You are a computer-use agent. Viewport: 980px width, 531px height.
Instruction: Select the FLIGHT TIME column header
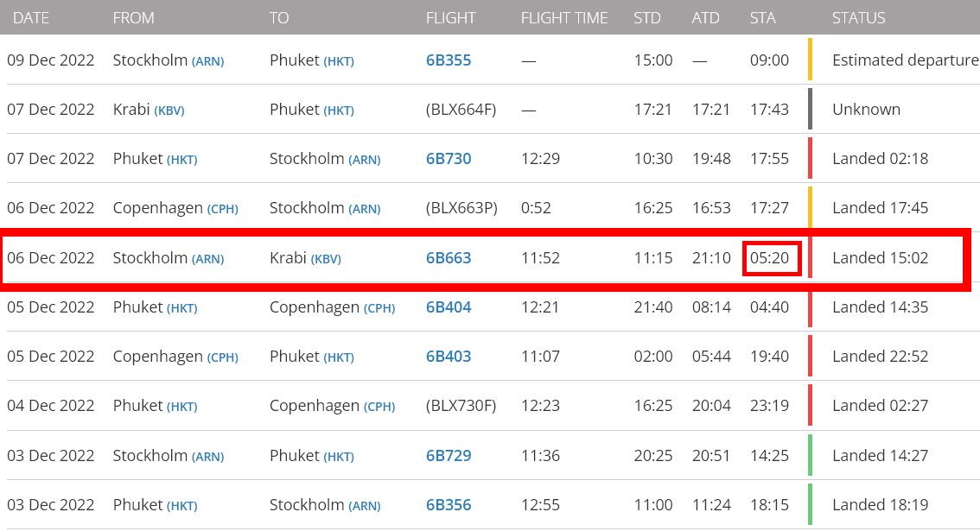[564, 17]
